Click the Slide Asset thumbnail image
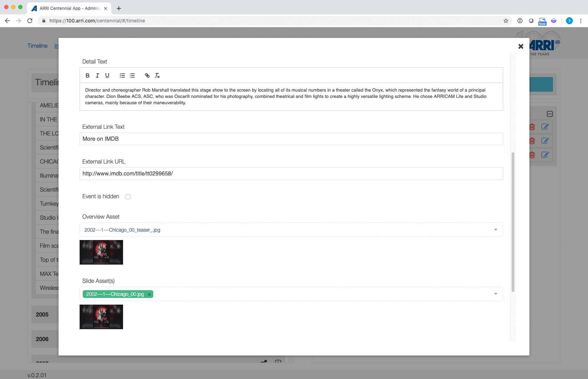Viewport: 588px width, 379px height. pyautogui.click(x=101, y=317)
